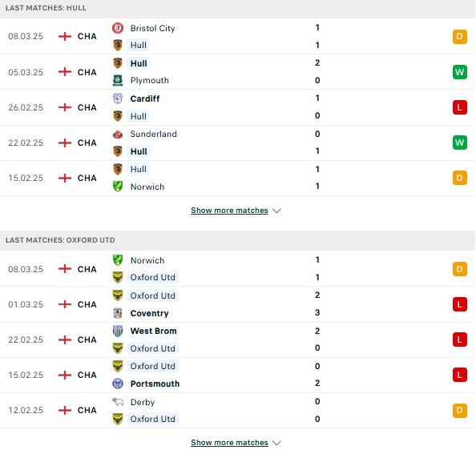Click the Cardiff club crest icon
Image resolution: width=476 pixels, height=454 pixels.
point(118,98)
